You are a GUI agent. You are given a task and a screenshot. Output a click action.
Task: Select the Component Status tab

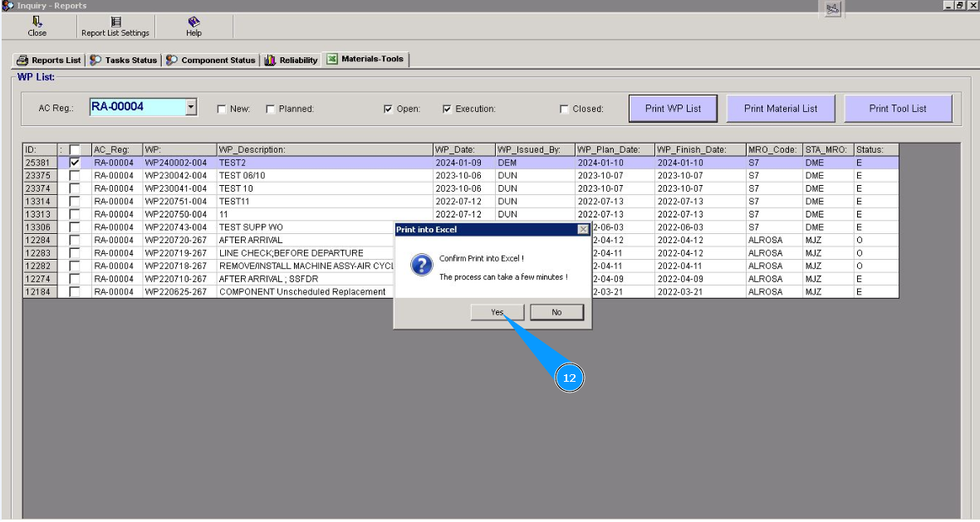tap(211, 61)
